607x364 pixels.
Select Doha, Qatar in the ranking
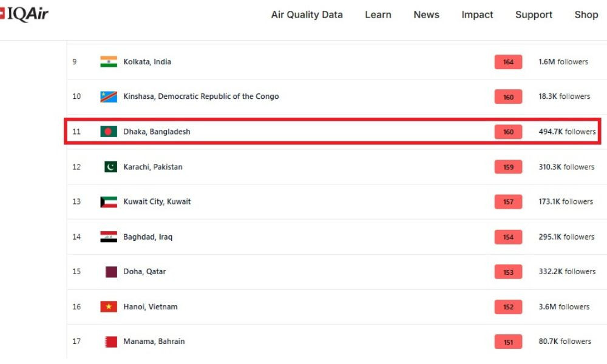click(144, 272)
